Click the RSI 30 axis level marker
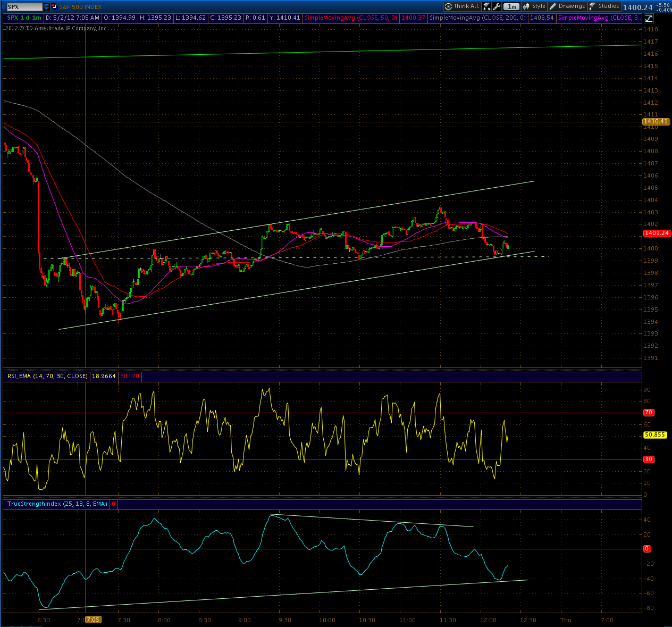The height and width of the screenshot is (627, 672). (x=649, y=459)
